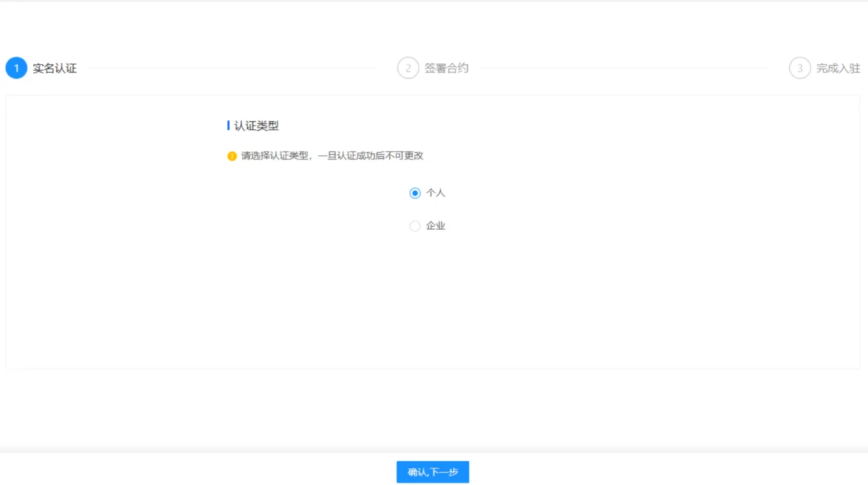Open the 完成入驻 step label
This screenshot has height=485, width=868.
[x=839, y=69]
